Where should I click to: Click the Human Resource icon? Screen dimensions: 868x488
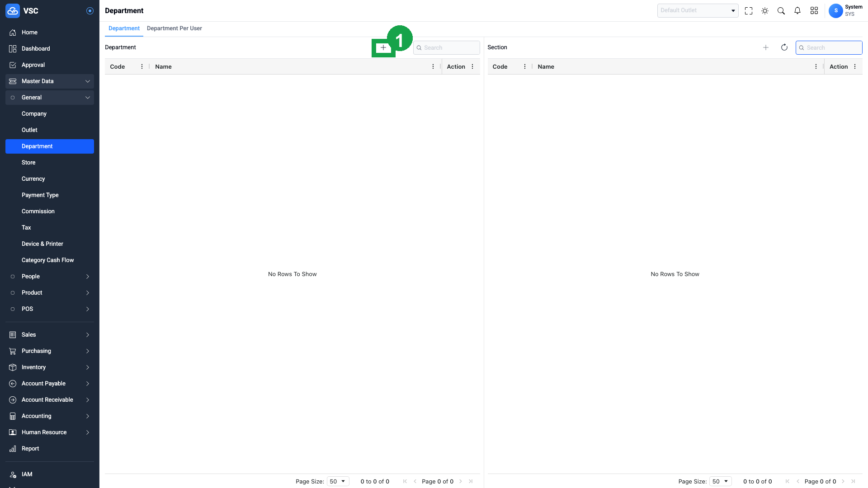click(x=13, y=432)
